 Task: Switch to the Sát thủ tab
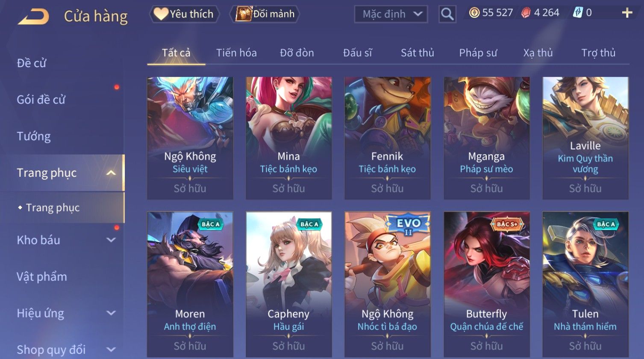[x=417, y=53]
